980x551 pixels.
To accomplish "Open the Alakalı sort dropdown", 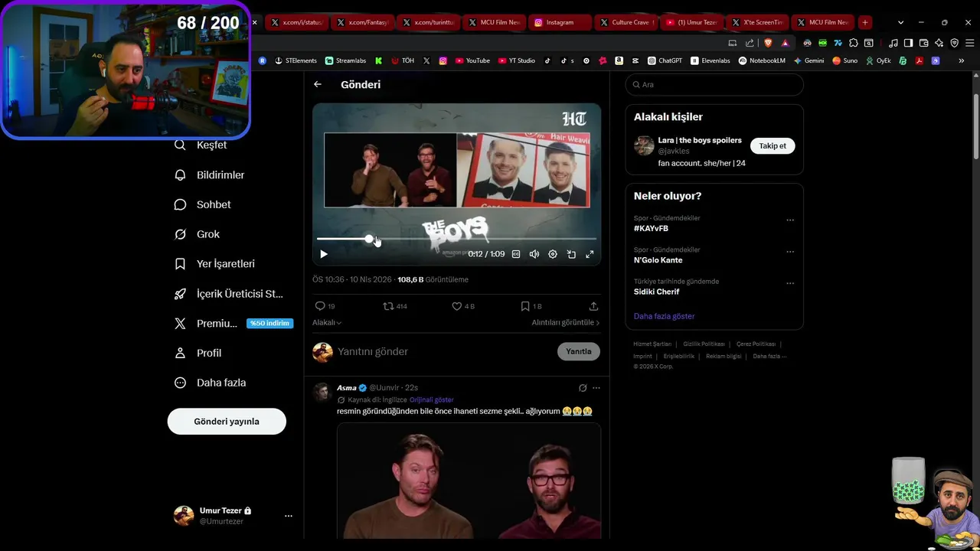I will pos(327,323).
